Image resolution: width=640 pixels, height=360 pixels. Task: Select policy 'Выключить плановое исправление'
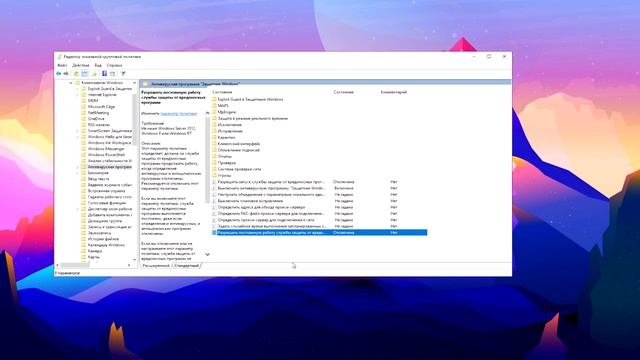pos(320,201)
